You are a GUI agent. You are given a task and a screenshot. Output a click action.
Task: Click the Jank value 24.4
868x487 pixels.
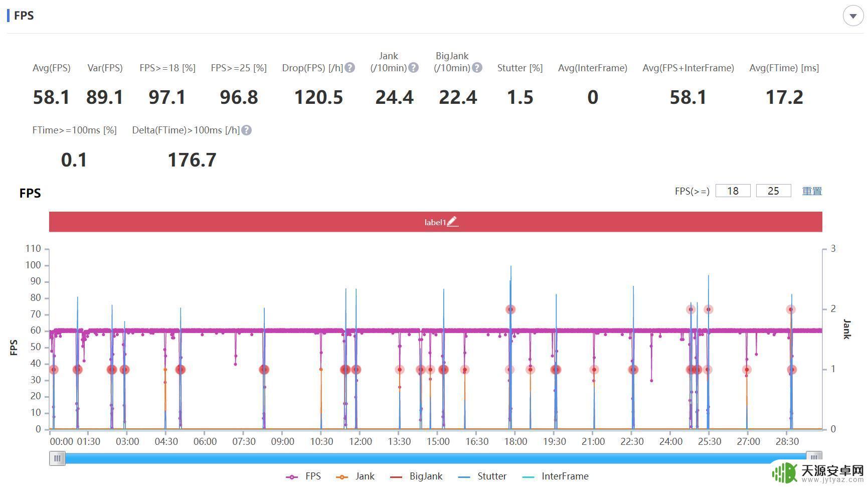pyautogui.click(x=395, y=97)
